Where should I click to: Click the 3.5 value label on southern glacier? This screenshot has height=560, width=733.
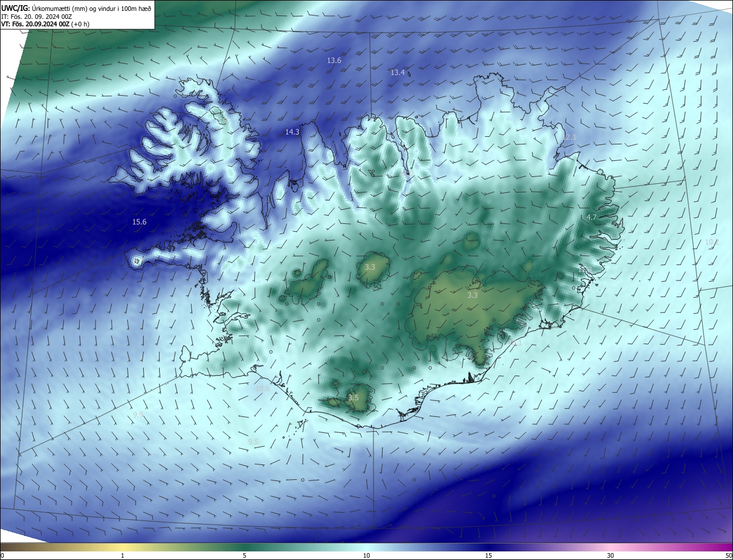coord(353,397)
